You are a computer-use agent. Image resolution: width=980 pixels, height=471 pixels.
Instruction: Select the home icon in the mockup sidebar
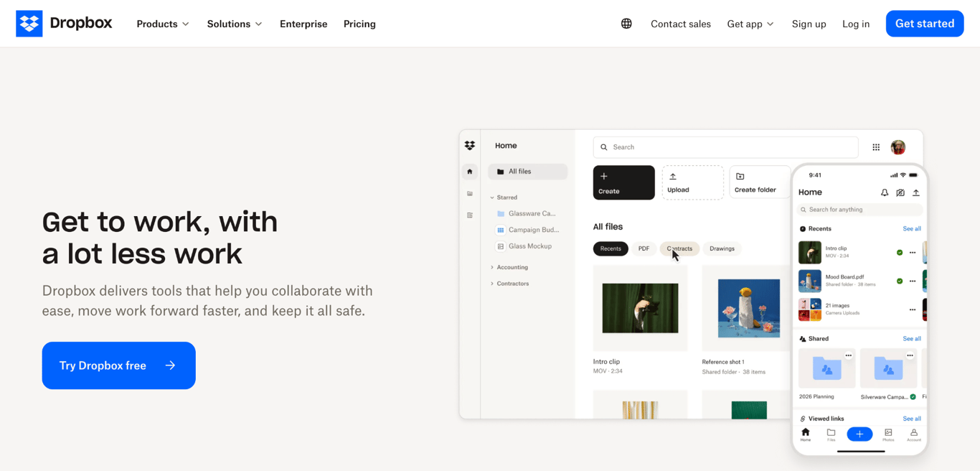(x=470, y=172)
